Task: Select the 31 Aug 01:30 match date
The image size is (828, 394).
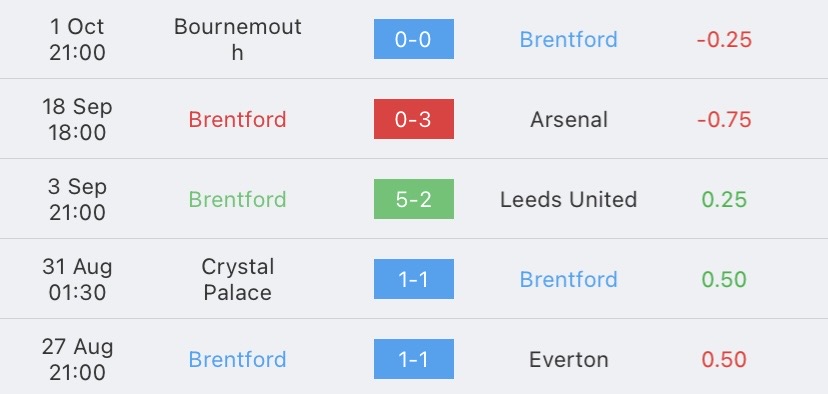Action: click(77, 279)
